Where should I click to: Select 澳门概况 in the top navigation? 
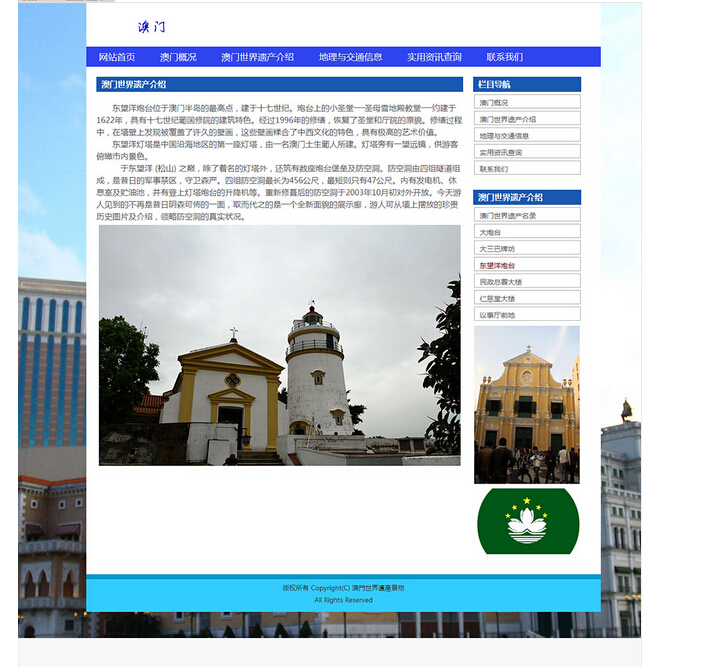tap(178, 57)
